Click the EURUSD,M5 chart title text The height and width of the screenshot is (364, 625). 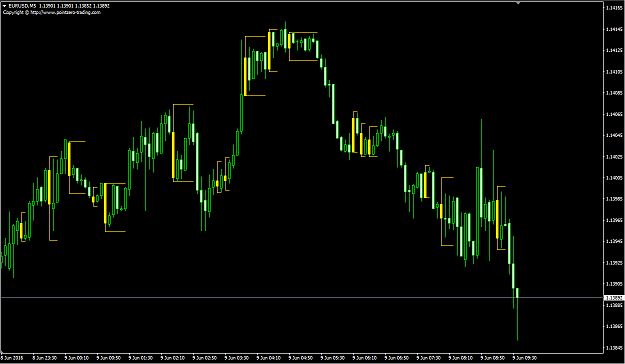point(22,6)
